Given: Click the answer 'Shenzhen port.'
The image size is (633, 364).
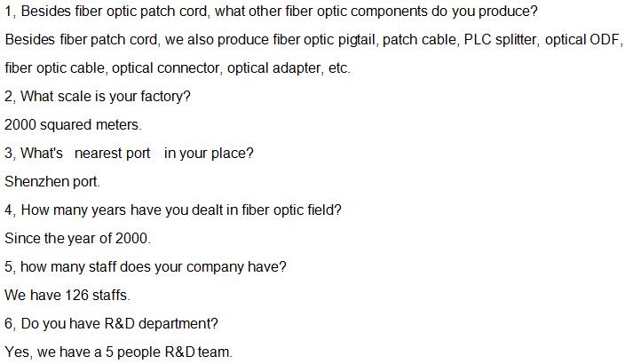Looking at the screenshot, I should pos(52,182).
